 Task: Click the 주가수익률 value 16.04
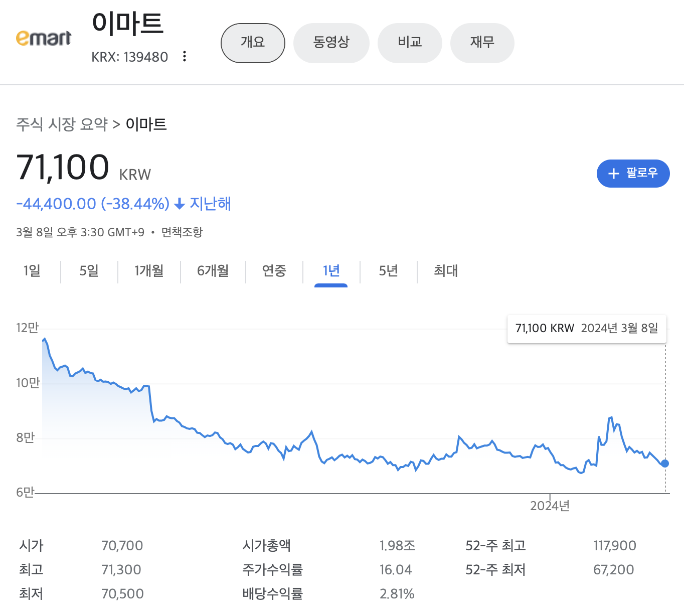(x=396, y=570)
